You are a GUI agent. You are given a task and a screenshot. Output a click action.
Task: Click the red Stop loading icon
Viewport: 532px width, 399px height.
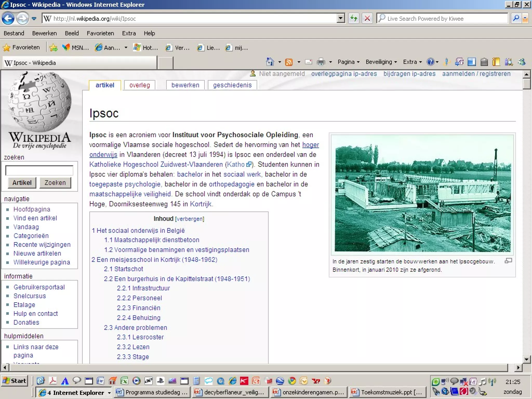[x=367, y=18]
